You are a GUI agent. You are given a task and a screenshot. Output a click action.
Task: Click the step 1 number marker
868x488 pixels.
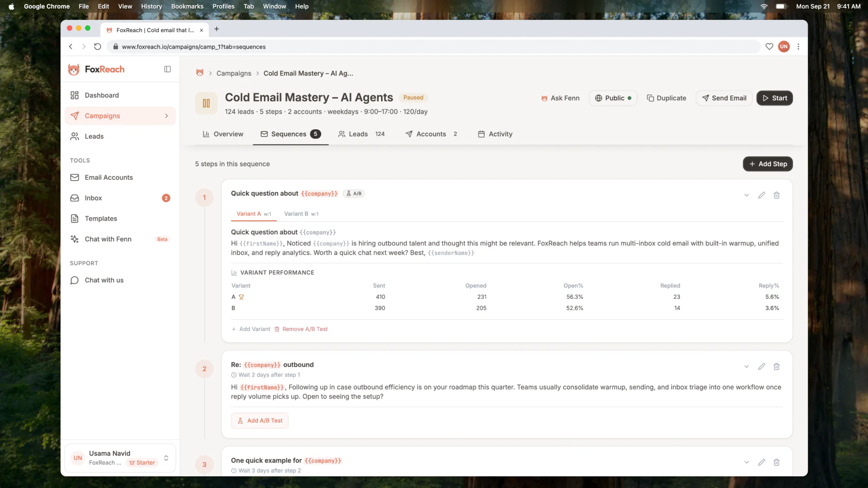click(x=204, y=198)
